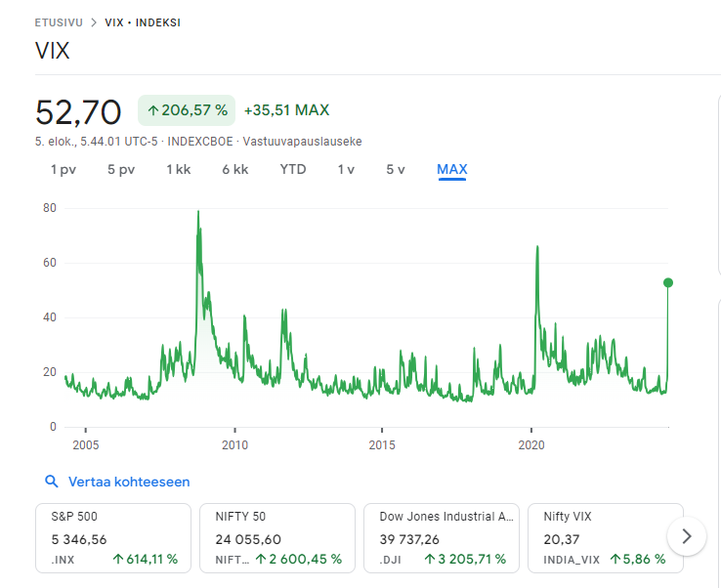Click the 20 y-axis label
This screenshot has width=721, height=588.
coord(50,372)
